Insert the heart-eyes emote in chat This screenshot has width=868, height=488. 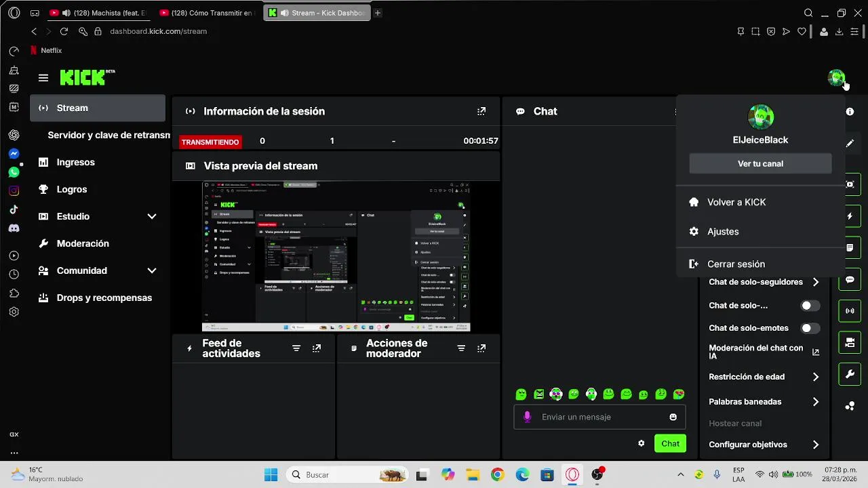coord(679,394)
